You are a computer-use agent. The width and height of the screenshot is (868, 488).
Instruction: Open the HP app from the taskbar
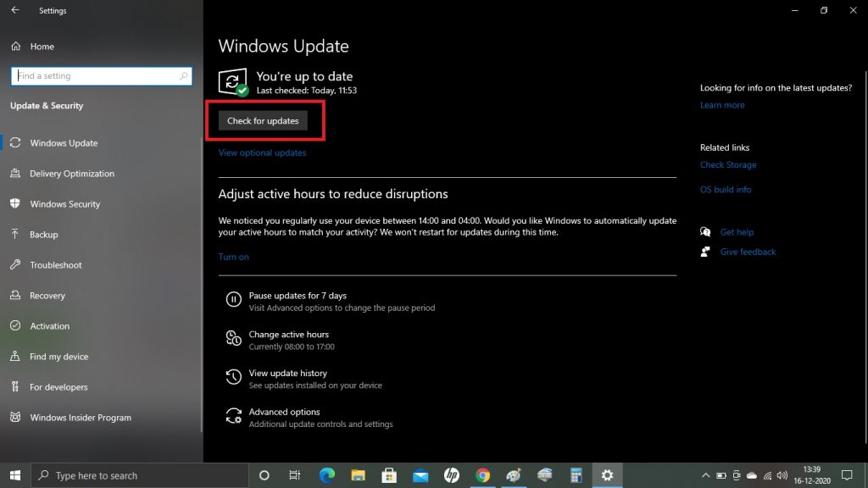(x=452, y=475)
